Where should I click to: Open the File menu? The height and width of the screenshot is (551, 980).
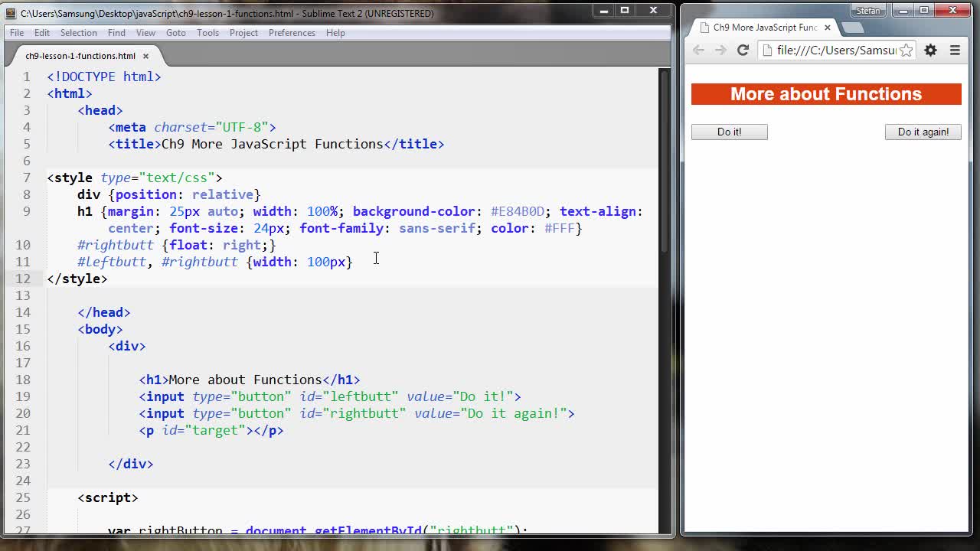tap(17, 33)
